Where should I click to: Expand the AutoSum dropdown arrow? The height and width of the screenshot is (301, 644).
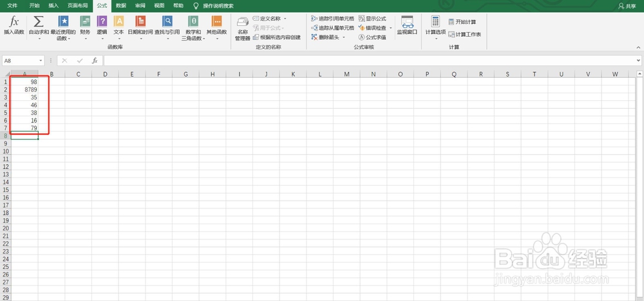point(39,39)
